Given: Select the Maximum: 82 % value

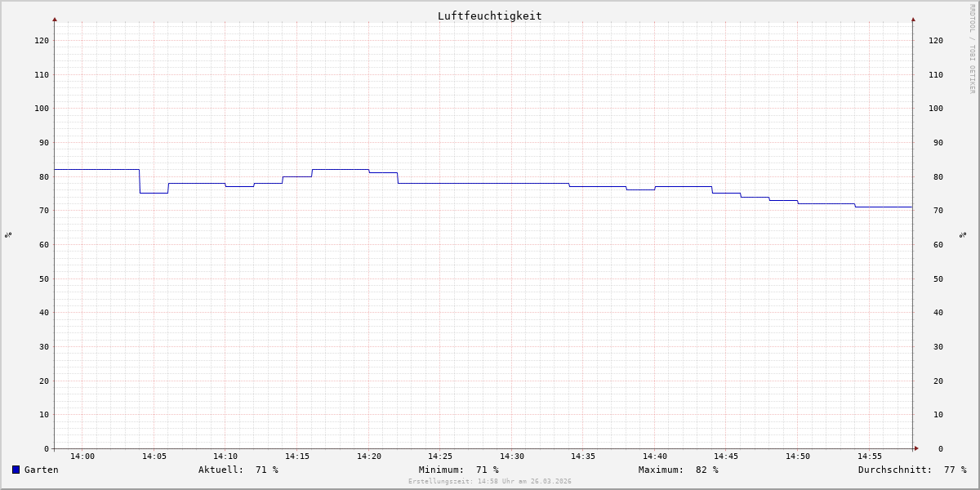Looking at the screenshot, I should [679, 470].
